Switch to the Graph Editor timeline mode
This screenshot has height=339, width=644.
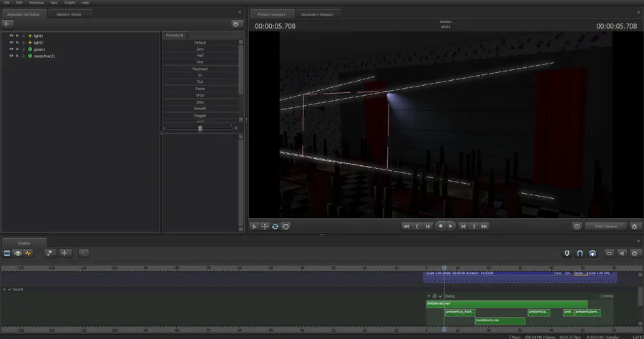pyautogui.click(x=28, y=254)
